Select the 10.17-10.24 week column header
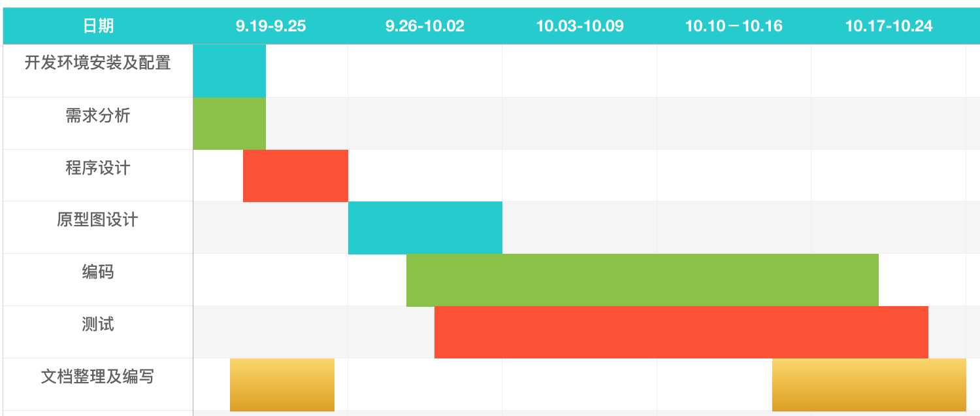Image resolution: width=980 pixels, height=416 pixels. 889,26
